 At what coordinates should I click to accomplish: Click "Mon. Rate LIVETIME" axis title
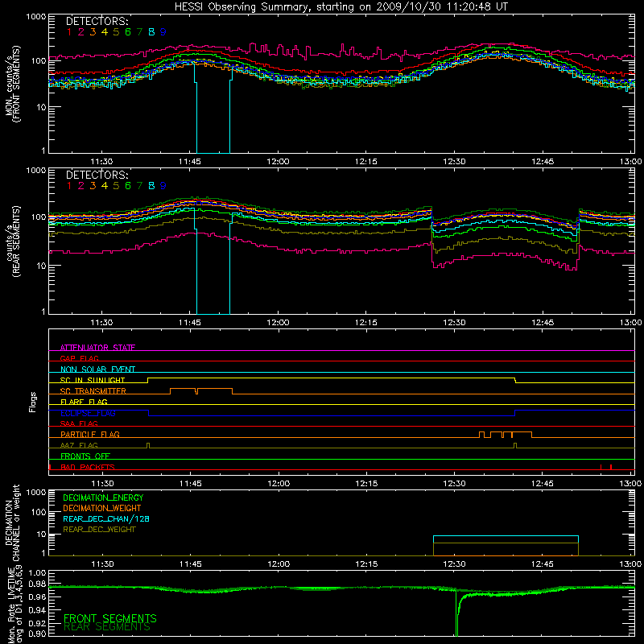pos(13,605)
